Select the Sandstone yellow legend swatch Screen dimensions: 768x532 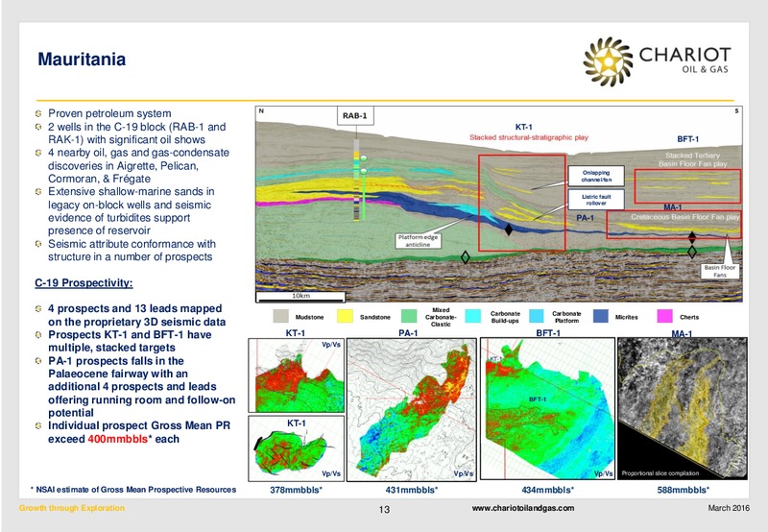345,317
